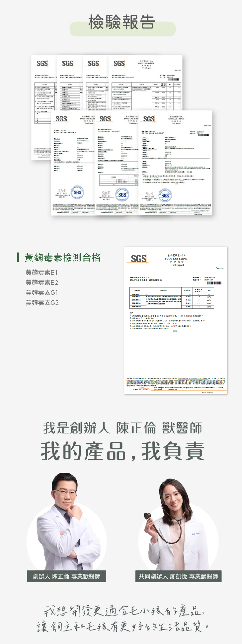Click the blue SGS Taiwan stamp on the front left report
This screenshot has width=242, height=644.
click(77, 192)
